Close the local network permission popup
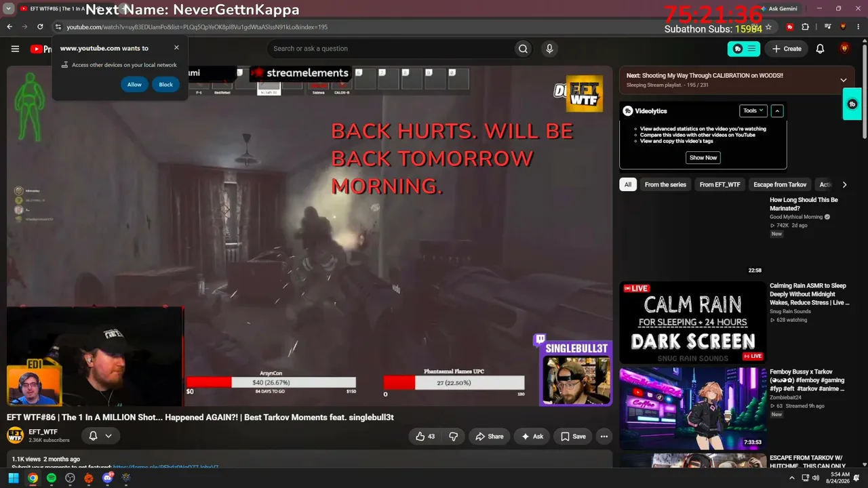The image size is (868, 488). point(176,48)
